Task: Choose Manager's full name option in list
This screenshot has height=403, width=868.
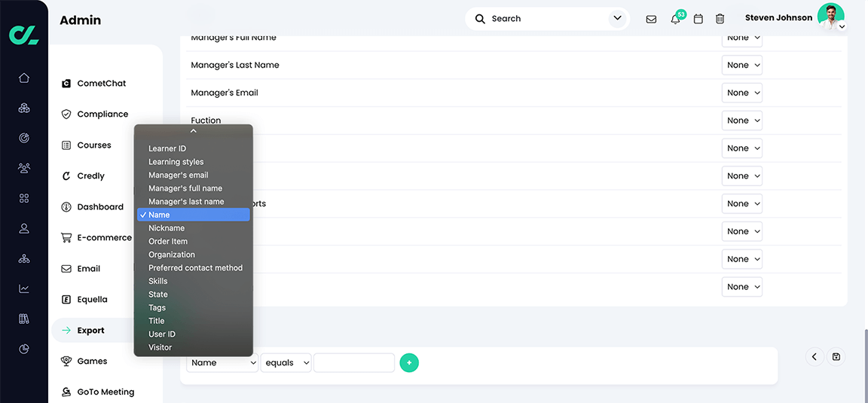Action: [193, 188]
